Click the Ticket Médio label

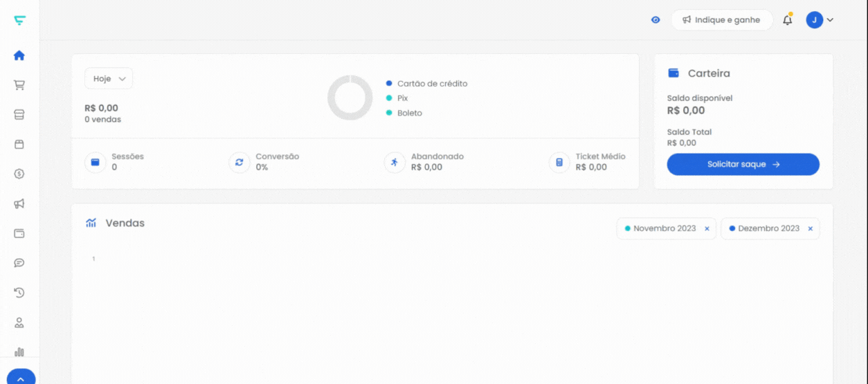coord(601,156)
